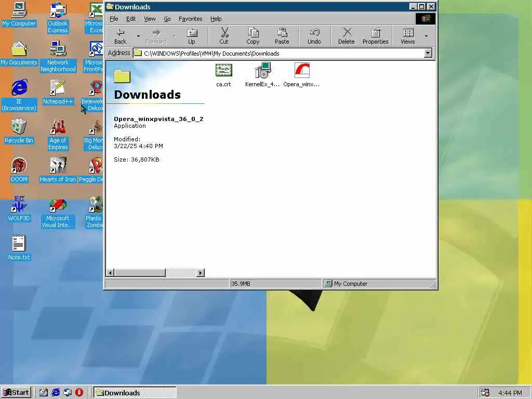Open the File menu
This screenshot has height=399, width=532.
(x=114, y=19)
